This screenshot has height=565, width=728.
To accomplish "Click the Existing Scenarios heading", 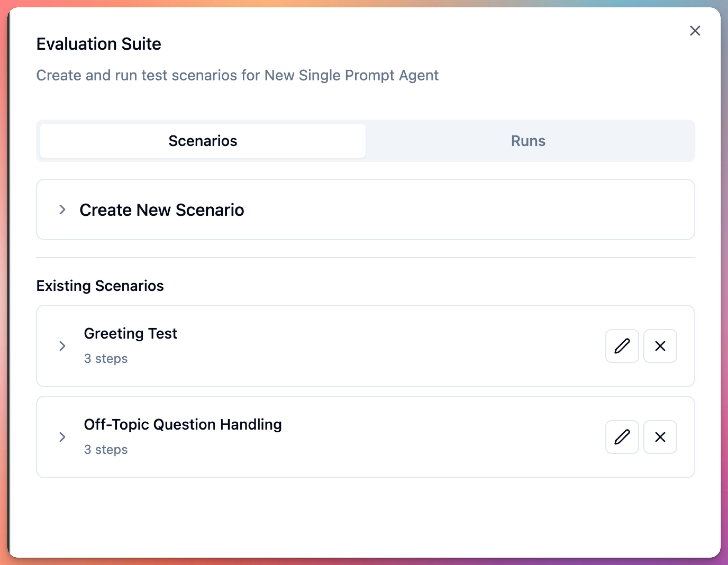I will [x=100, y=286].
